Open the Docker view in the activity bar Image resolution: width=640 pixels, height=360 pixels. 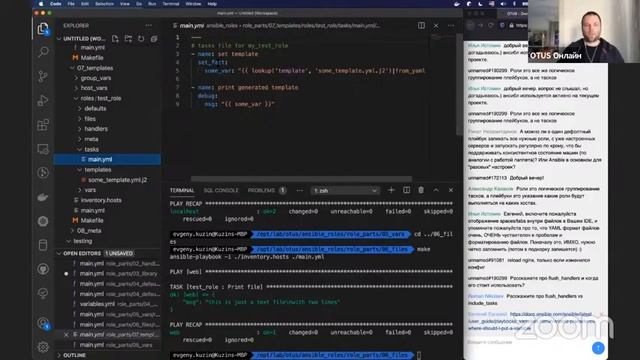43,197
